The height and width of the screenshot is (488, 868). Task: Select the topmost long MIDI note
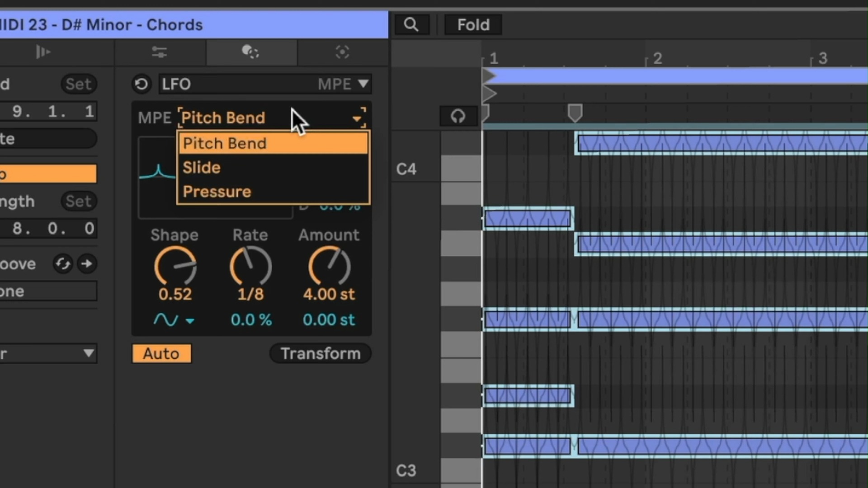(722, 143)
